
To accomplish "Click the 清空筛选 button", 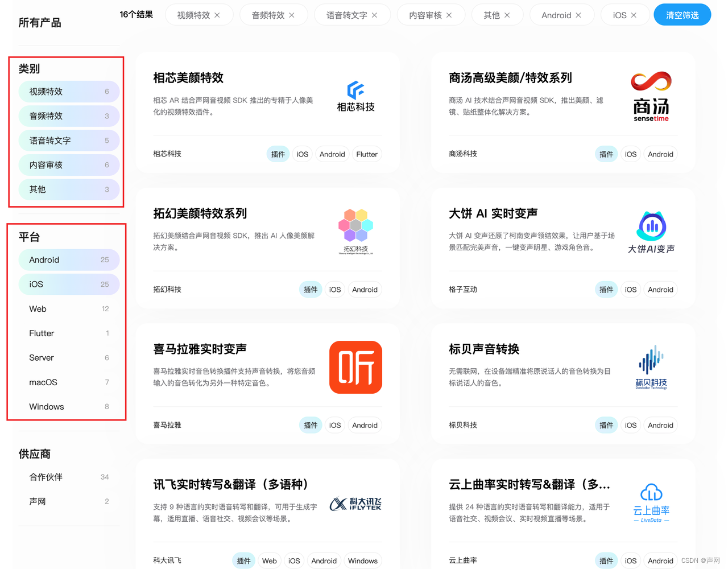I will 682,15.
